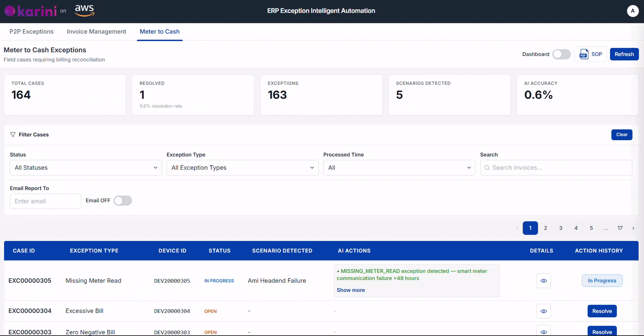Image resolution: width=644 pixels, height=336 pixels.
Task: Click the DEVICE ID column header
Action: click(x=172, y=251)
